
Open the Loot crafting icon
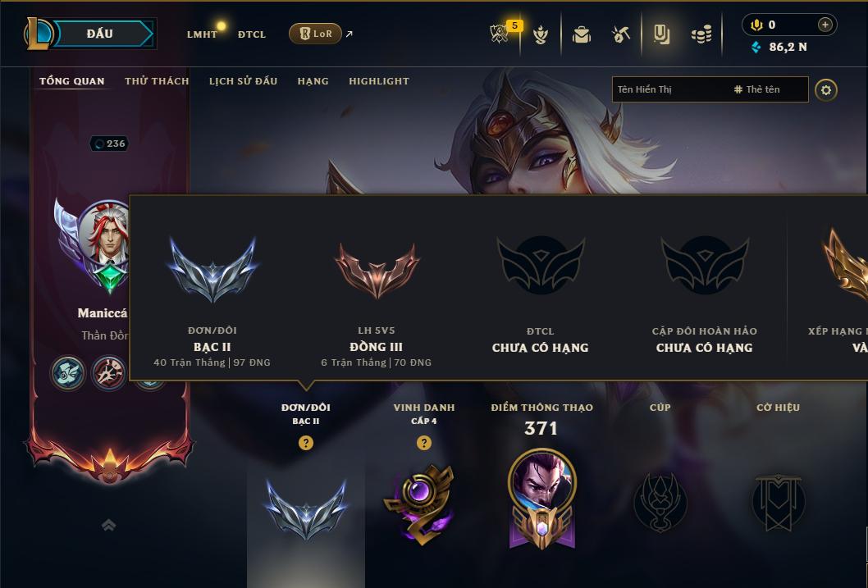(x=621, y=34)
